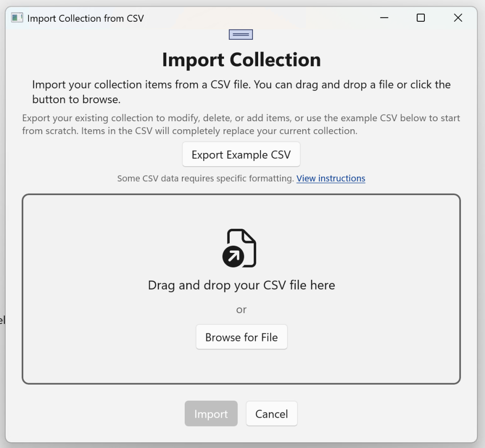Click the Import Collection heading
The width and height of the screenshot is (485, 448).
[x=241, y=60]
